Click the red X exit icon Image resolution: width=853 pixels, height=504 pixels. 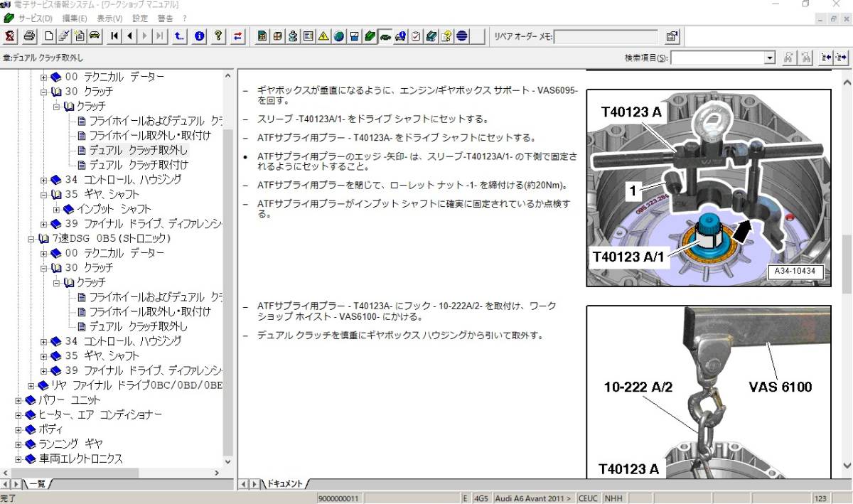point(9,36)
